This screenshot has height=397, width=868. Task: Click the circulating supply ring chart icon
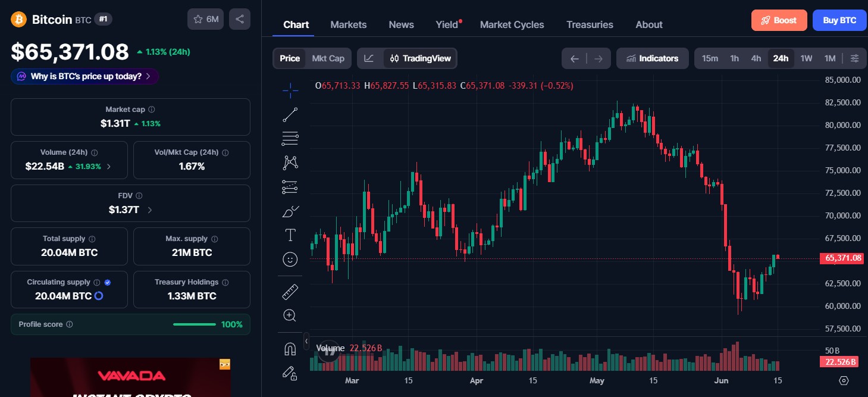99,296
